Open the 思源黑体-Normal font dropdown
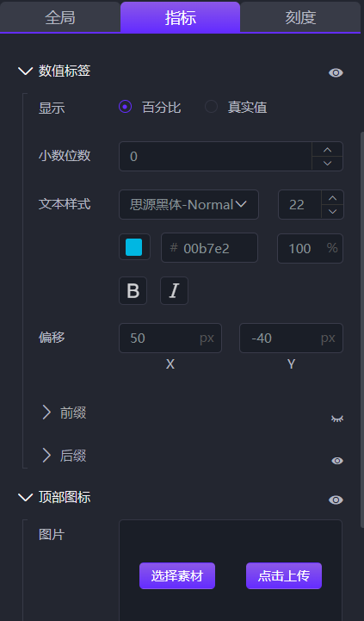The width and height of the screenshot is (364, 621). pos(188,204)
